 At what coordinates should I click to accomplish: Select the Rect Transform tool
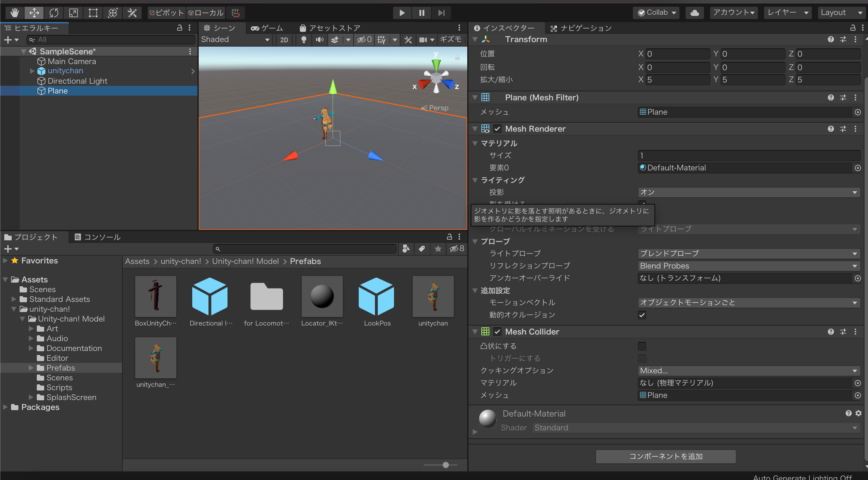pos(93,13)
